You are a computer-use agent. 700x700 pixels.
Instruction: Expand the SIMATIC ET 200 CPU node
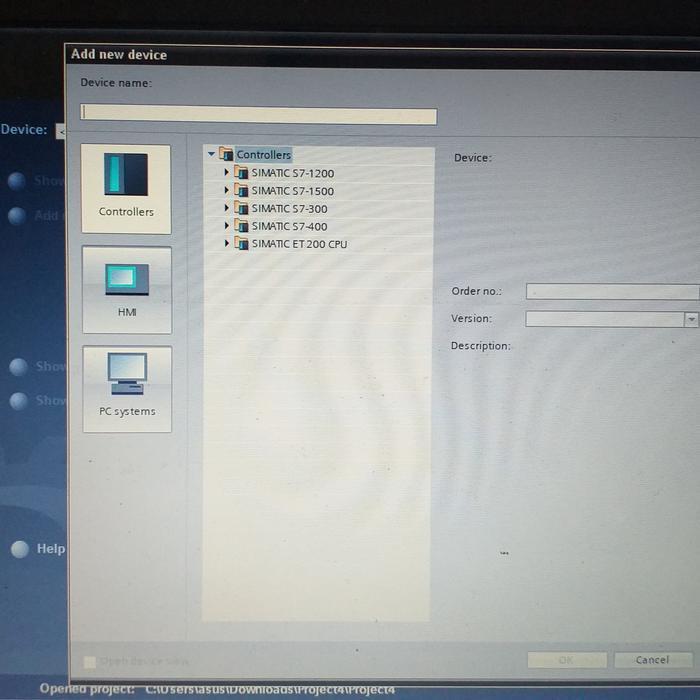click(226, 243)
